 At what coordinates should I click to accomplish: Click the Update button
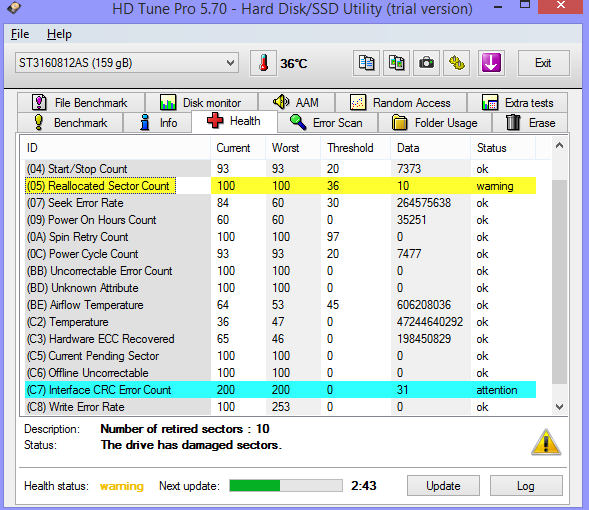coord(443,486)
